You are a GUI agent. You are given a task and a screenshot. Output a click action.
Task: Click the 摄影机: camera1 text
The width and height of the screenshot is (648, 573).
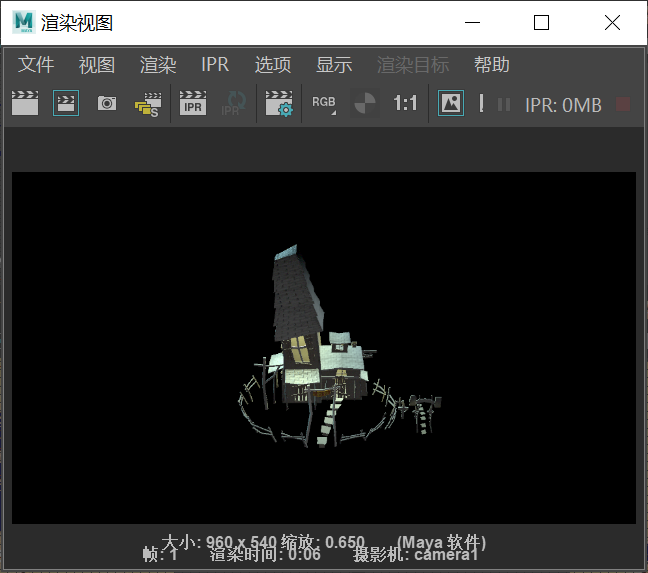pyautogui.click(x=415, y=554)
